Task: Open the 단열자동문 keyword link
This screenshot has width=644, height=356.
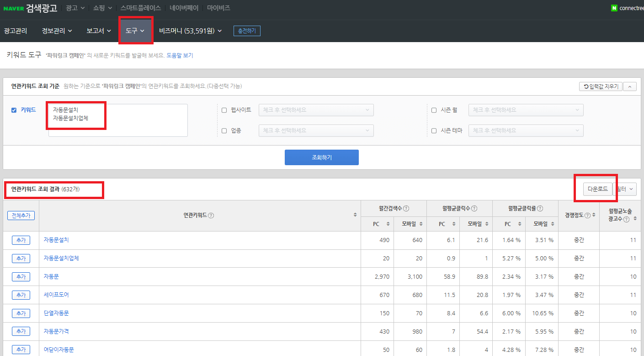Action: coord(56,313)
